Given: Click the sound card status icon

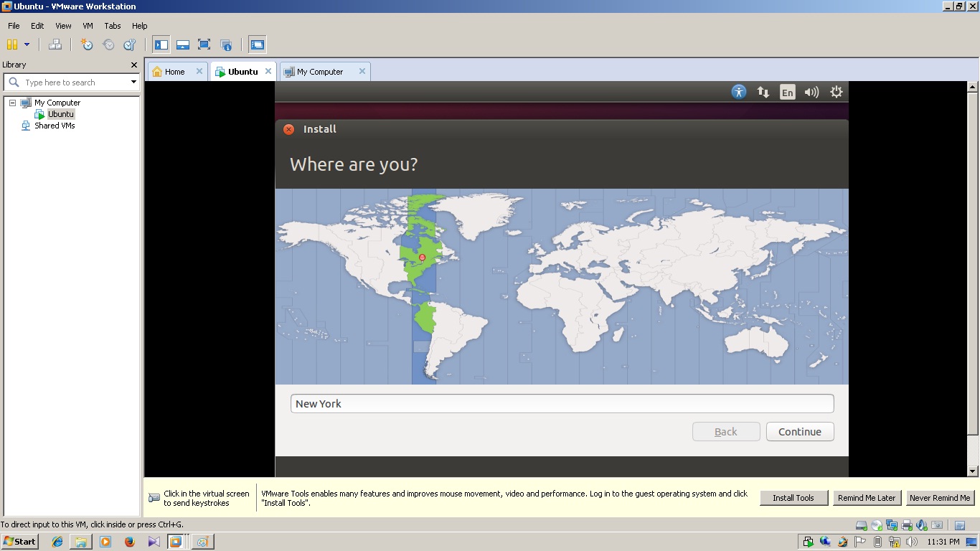Looking at the screenshot, I should (x=921, y=525).
